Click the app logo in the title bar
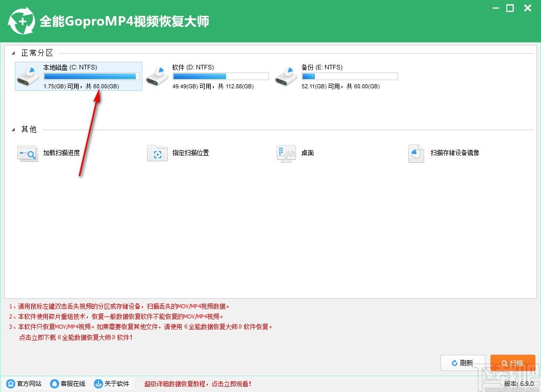The image size is (541, 392). 21,21
